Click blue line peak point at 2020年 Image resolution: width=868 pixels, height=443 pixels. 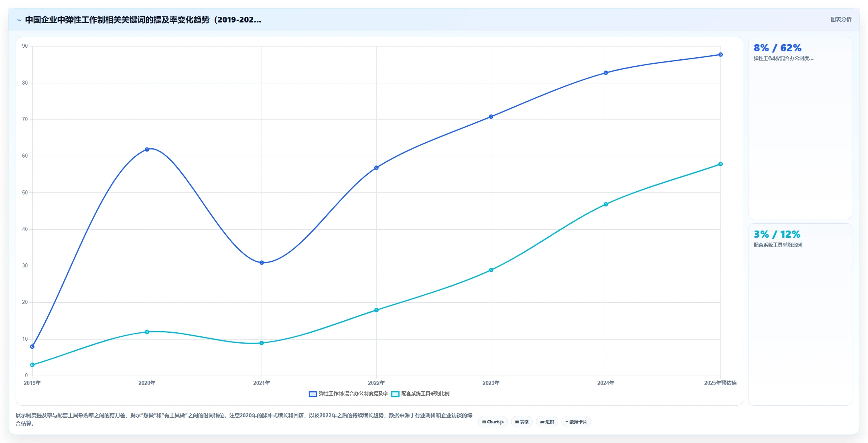(147, 149)
